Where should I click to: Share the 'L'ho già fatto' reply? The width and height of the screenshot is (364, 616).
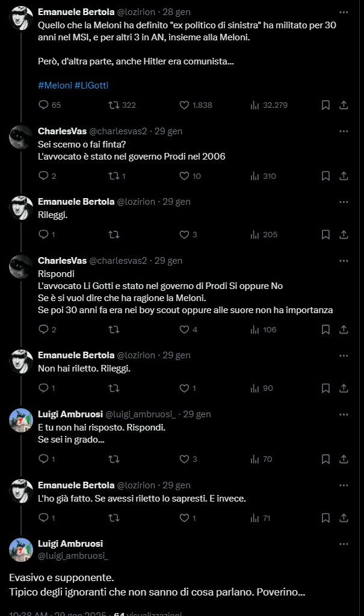pos(344,518)
